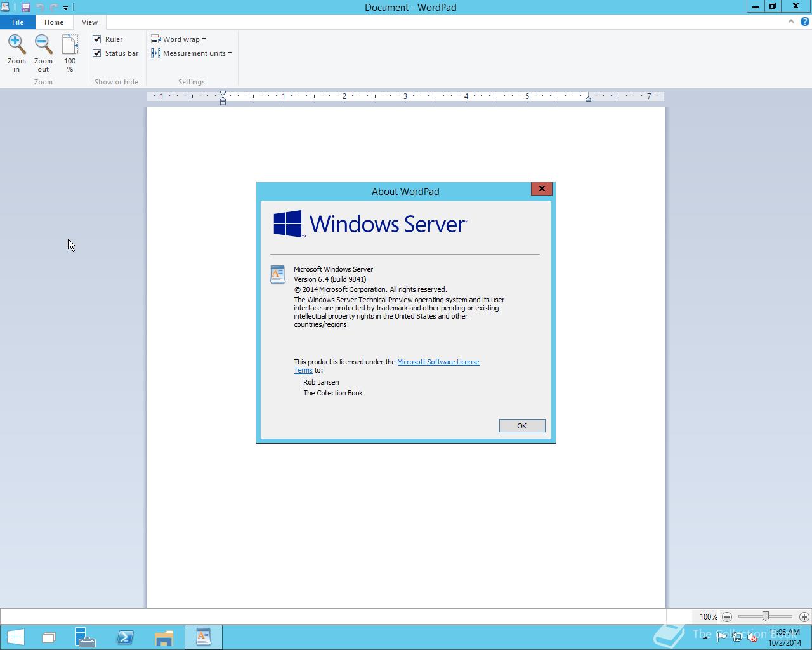Click the left indent marker on the ruler

click(x=223, y=97)
